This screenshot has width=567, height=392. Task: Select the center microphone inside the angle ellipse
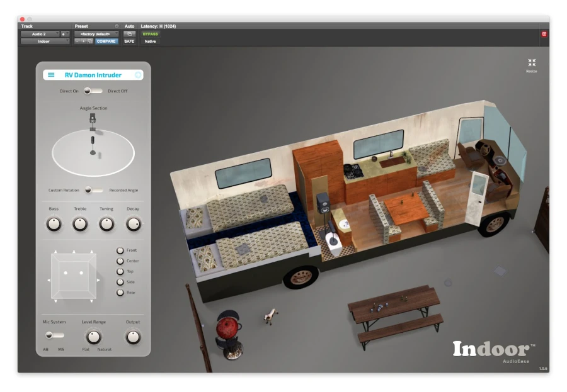point(93,145)
